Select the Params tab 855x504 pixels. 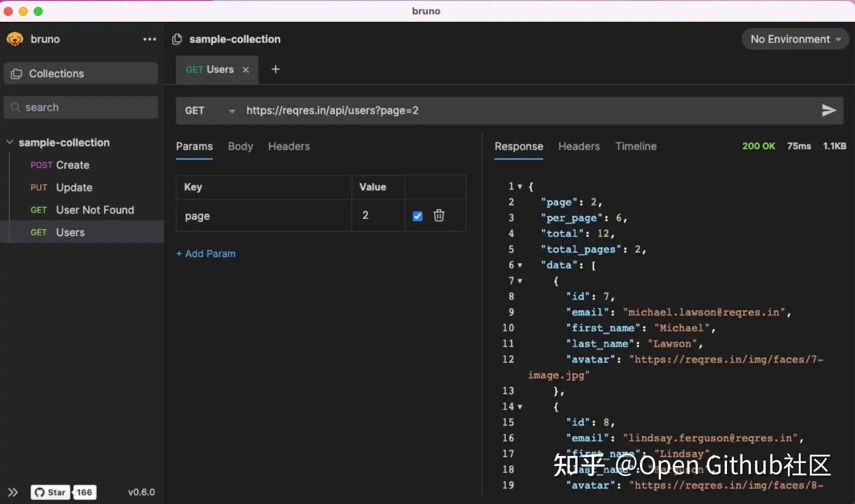[194, 146]
